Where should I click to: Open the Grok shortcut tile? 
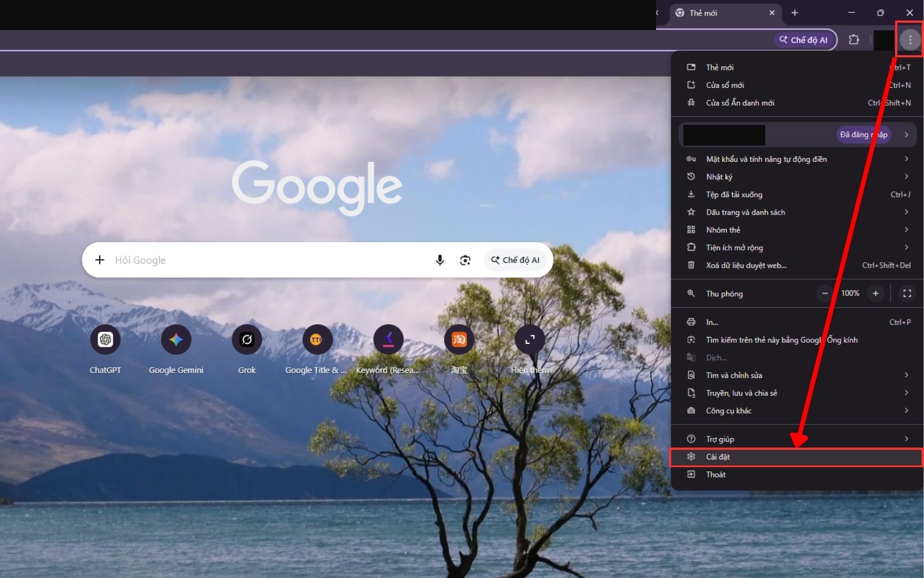(247, 339)
